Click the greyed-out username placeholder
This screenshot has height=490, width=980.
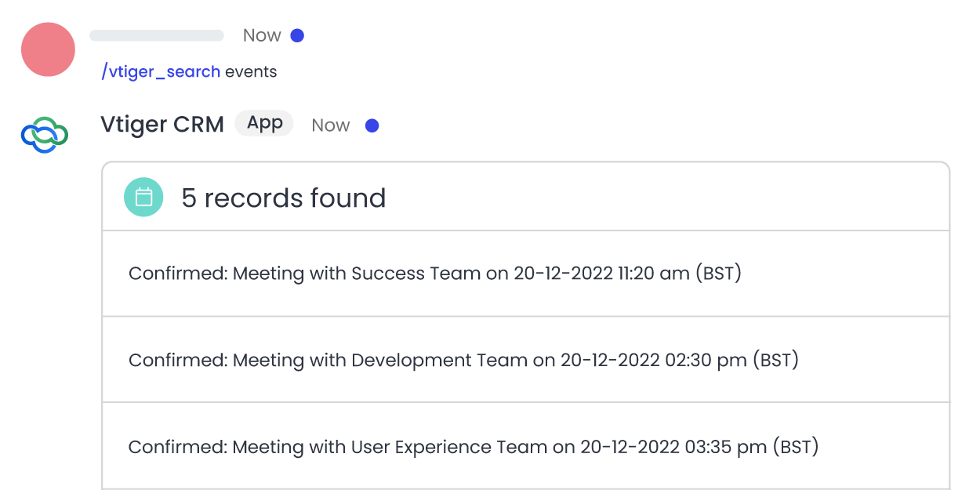click(x=157, y=35)
